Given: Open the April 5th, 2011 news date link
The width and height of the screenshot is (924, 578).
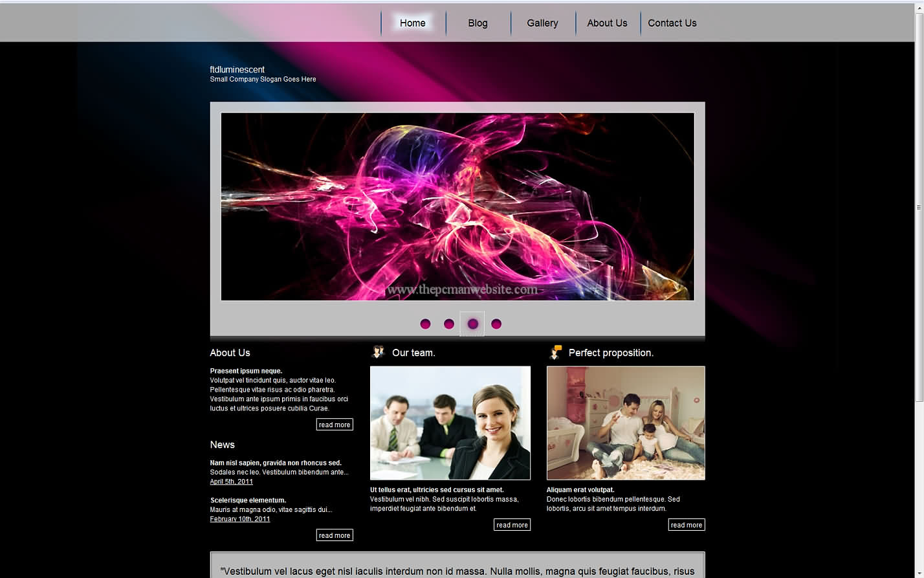Looking at the screenshot, I should point(231,482).
